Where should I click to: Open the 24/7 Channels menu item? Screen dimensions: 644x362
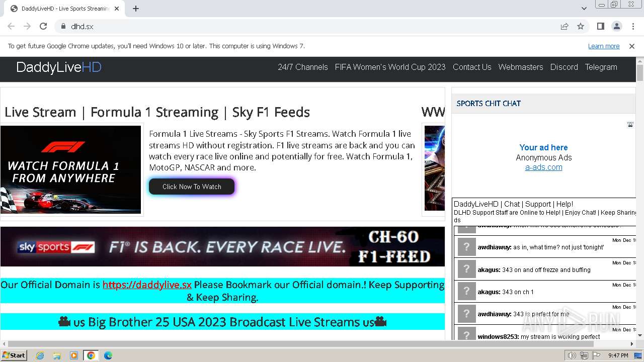pyautogui.click(x=303, y=67)
